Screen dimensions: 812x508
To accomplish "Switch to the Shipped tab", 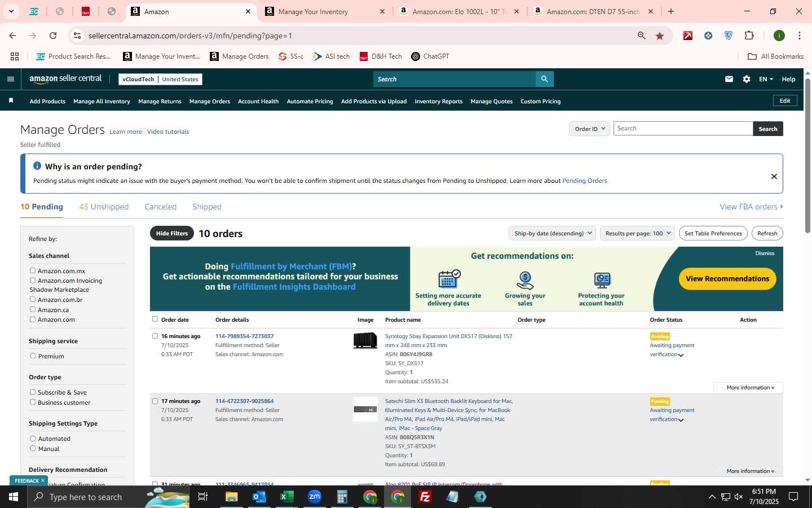I will 207,207.
